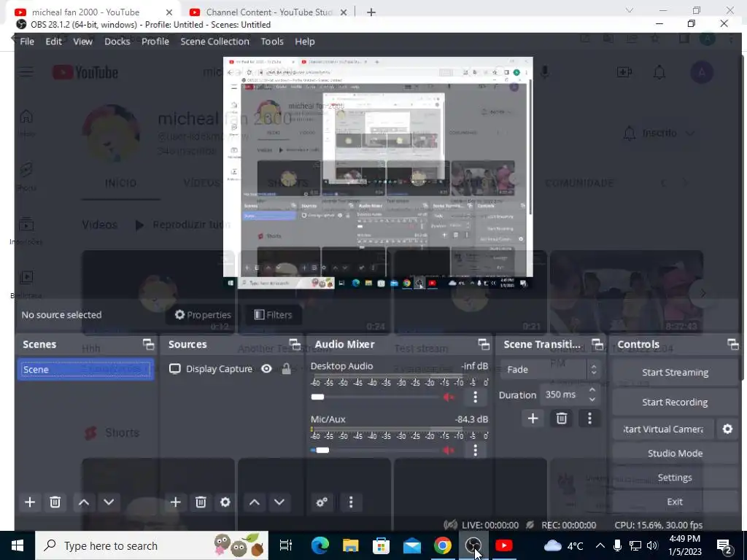This screenshot has height=560, width=747.
Task: Open Task View on taskbar
Action: [x=286, y=545]
